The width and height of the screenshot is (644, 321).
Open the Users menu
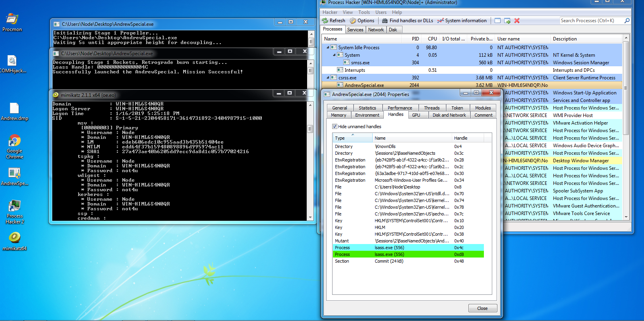pos(381,12)
